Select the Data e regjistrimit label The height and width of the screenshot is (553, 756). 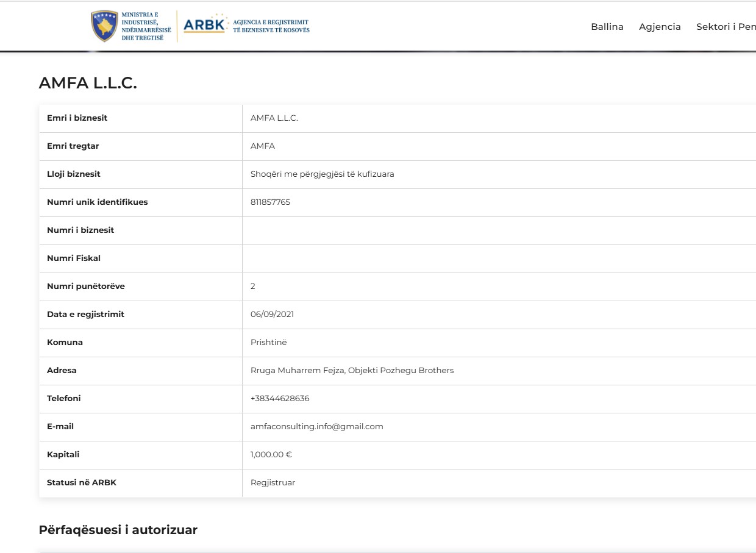point(85,314)
